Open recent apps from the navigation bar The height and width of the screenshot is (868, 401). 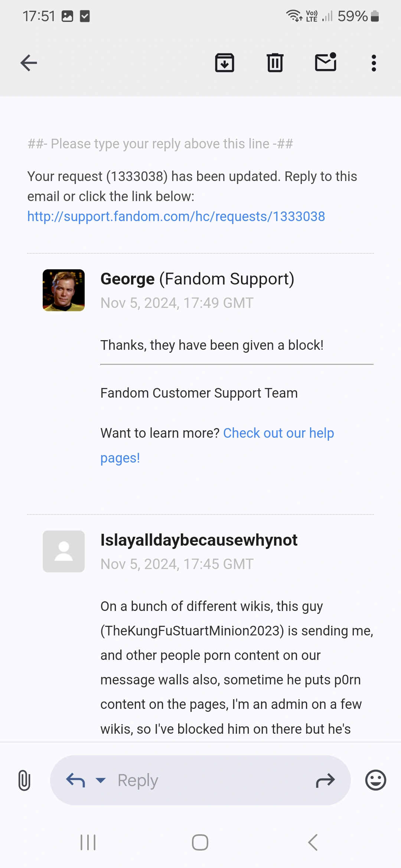tap(88, 842)
